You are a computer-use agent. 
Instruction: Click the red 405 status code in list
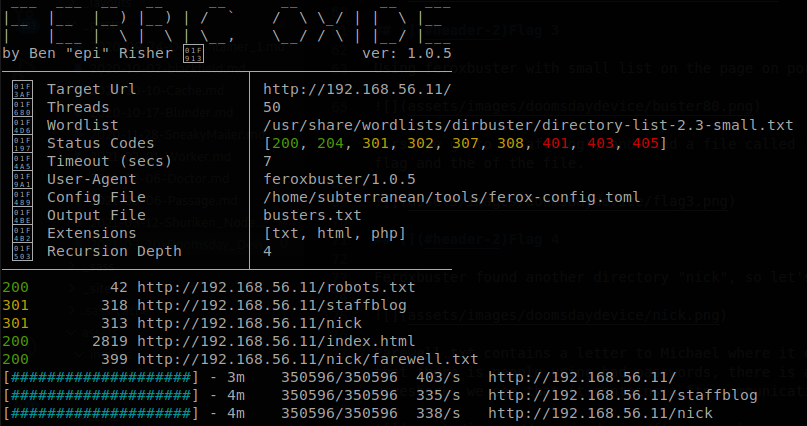pos(645,144)
